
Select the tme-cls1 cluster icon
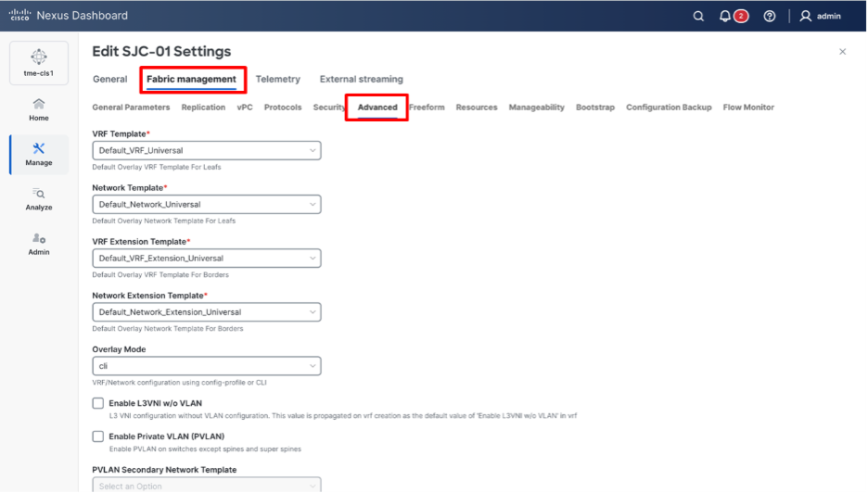(x=39, y=62)
